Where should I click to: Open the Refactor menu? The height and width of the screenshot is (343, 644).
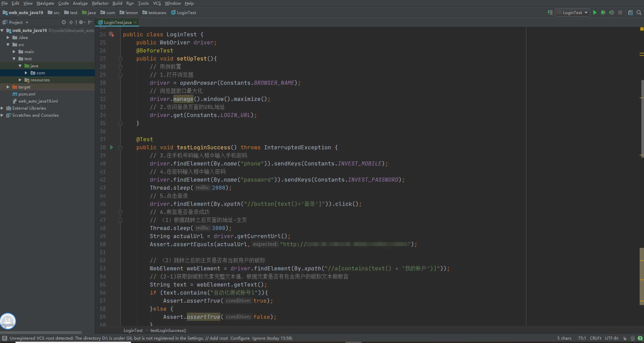coord(100,3)
